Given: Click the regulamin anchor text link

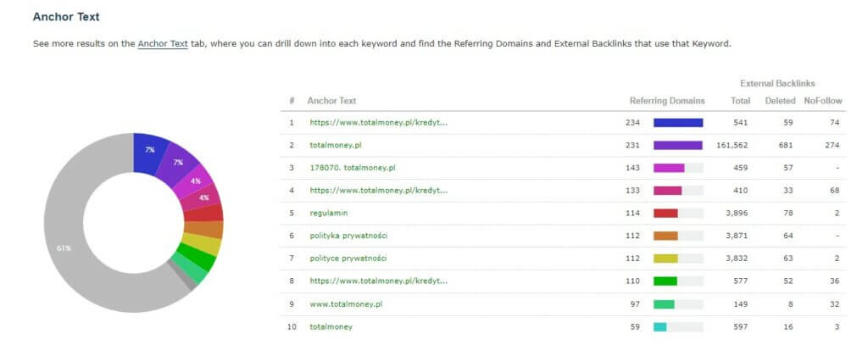Looking at the screenshot, I should [329, 213].
